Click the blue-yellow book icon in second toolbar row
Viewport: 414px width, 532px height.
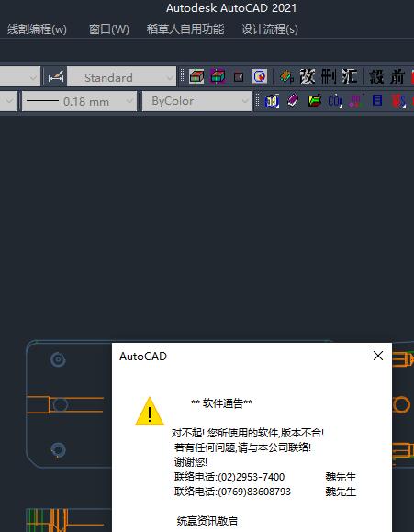click(x=272, y=101)
